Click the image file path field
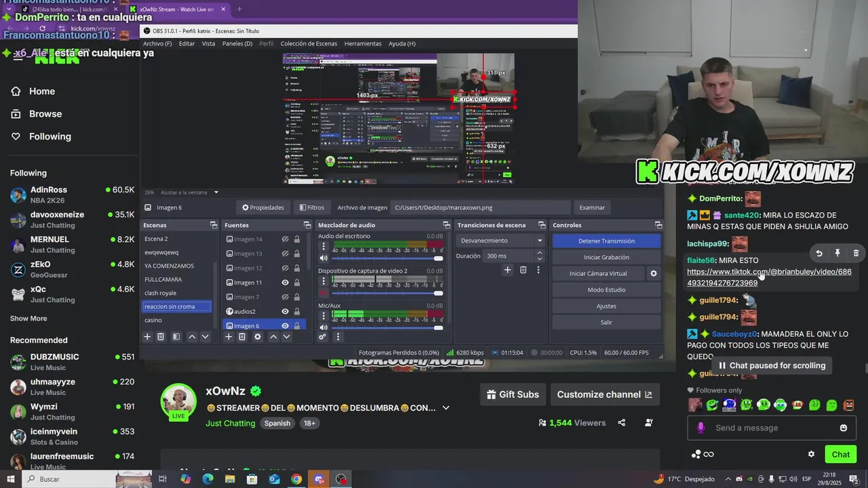 click(481, 207)
